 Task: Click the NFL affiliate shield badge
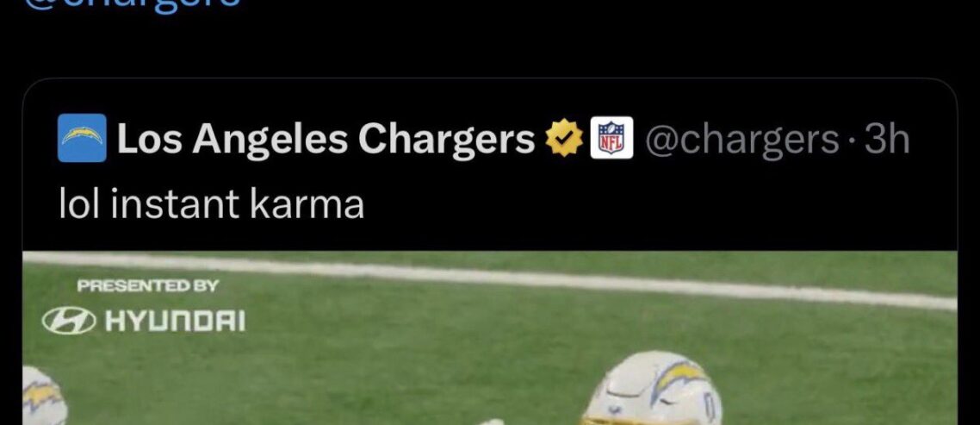point(612,138)
